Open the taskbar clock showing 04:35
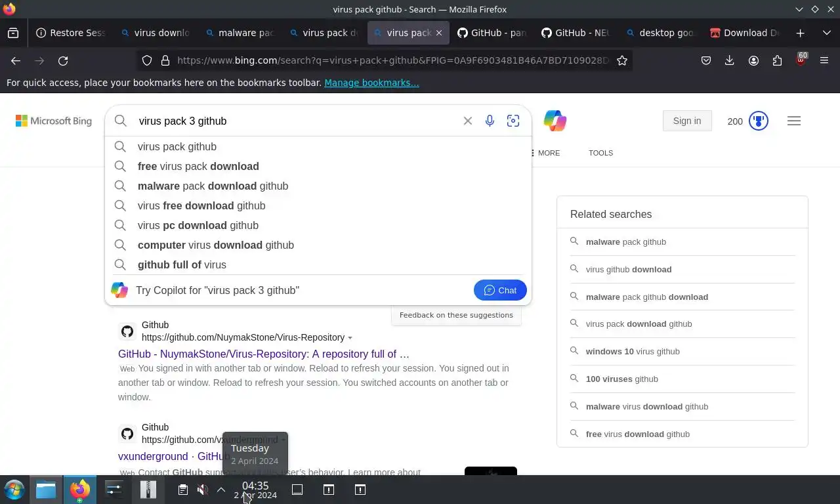Viewport: 840px width, 504px height. [x=255, y=490]
